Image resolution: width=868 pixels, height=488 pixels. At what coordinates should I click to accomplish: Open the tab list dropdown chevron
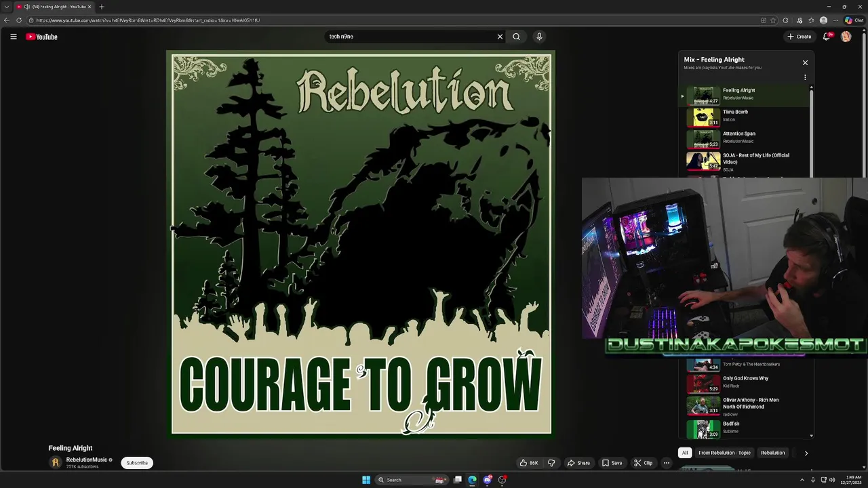(7, 7)
